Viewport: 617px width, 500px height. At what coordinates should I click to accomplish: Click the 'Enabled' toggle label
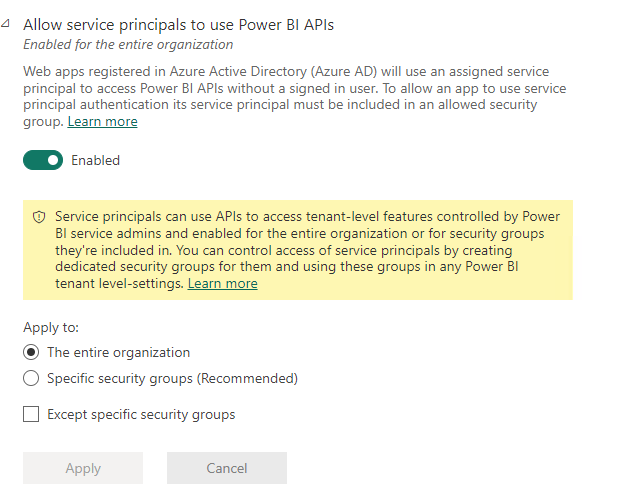pos(95,161)
